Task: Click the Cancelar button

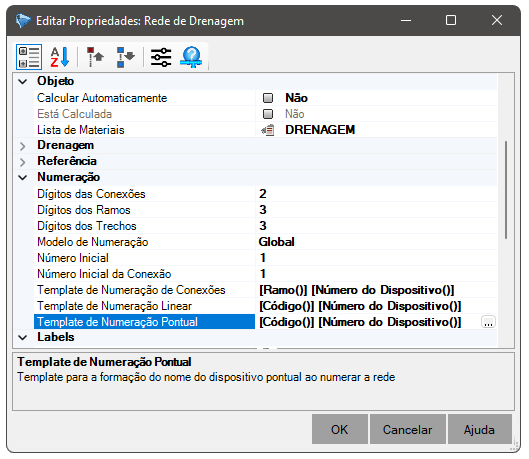Action: tap(408, 429)
